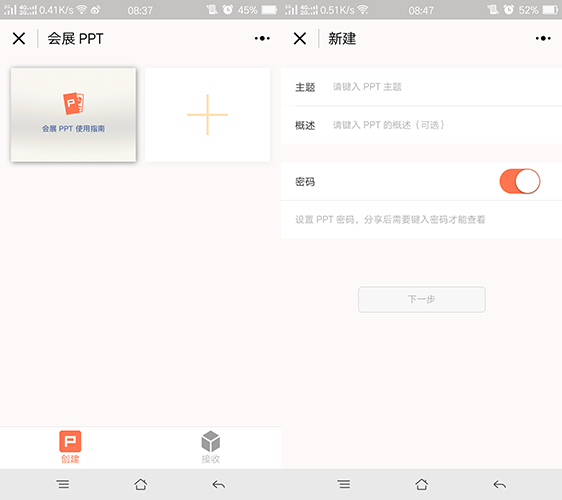Image resolution: width=562 pixels, height=500 pixels.
Task: Tap the 下一步 button
Action: click(x=422, y=299)
